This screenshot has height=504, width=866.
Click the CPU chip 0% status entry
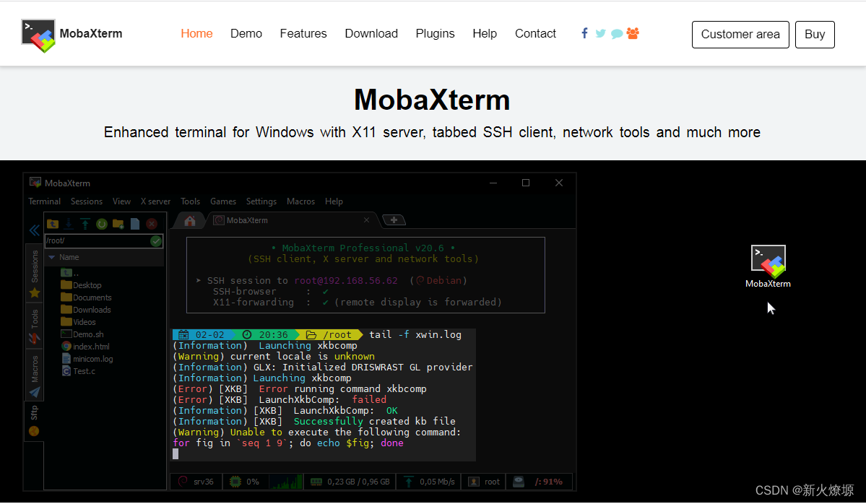coord(244,482)
